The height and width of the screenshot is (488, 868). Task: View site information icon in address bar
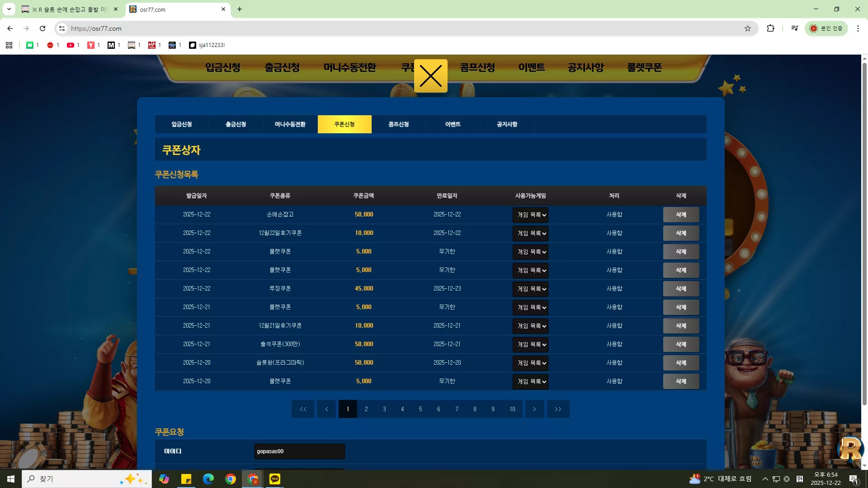pyautogui.click(x=62, y=28)
